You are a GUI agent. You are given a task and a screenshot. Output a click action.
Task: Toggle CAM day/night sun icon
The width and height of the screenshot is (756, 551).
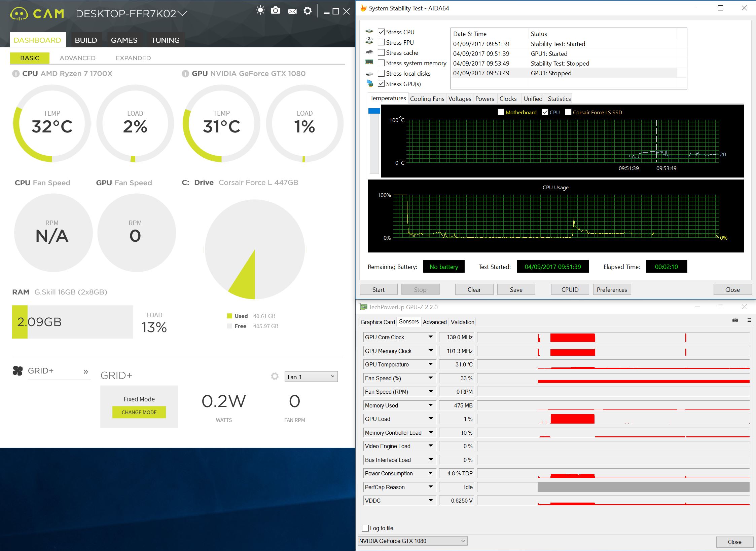pyautogui.click(x=260, y=10)
